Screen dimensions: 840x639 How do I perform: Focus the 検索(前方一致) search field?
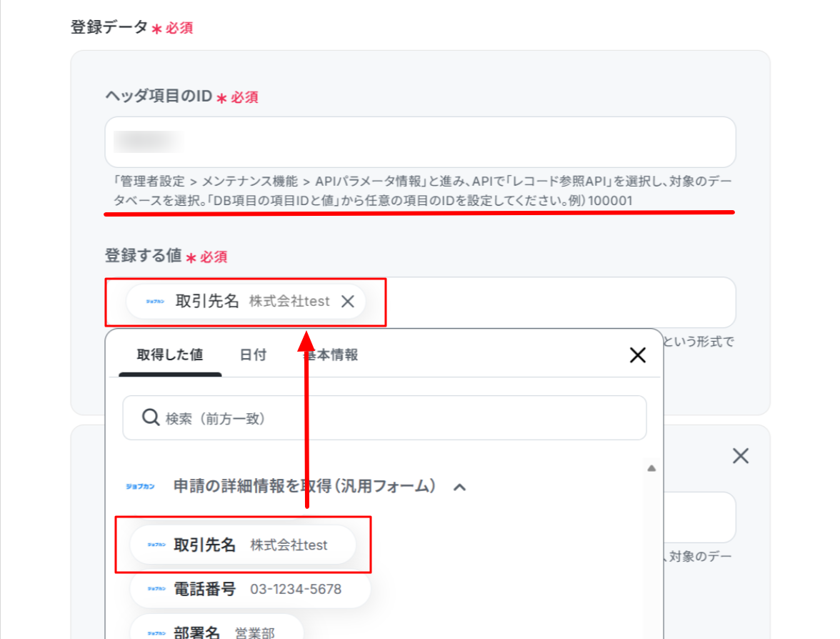tap(384, 417)
